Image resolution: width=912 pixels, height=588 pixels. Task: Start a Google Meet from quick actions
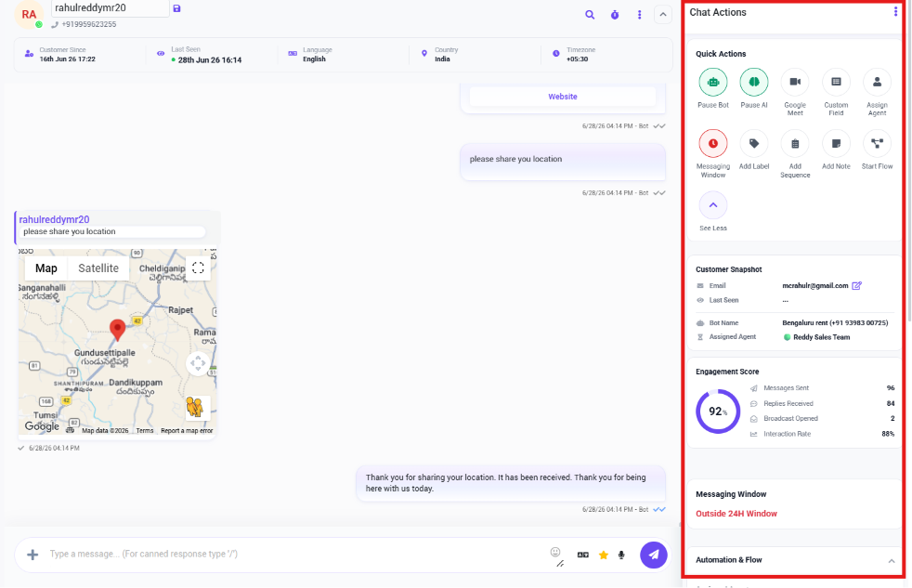795,82
